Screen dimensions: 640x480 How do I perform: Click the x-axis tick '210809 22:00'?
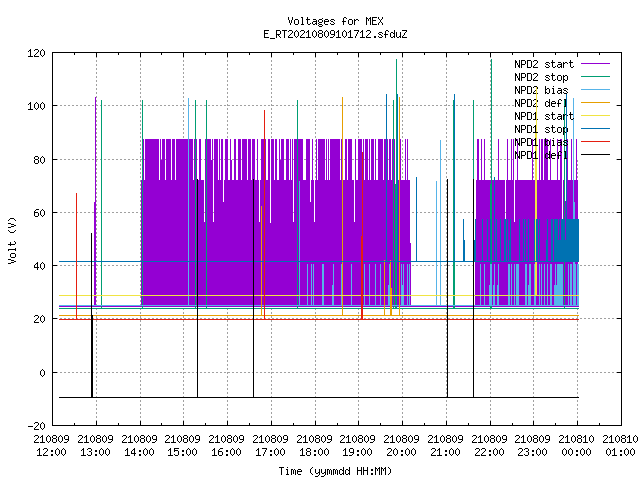[x=490, y=446]
